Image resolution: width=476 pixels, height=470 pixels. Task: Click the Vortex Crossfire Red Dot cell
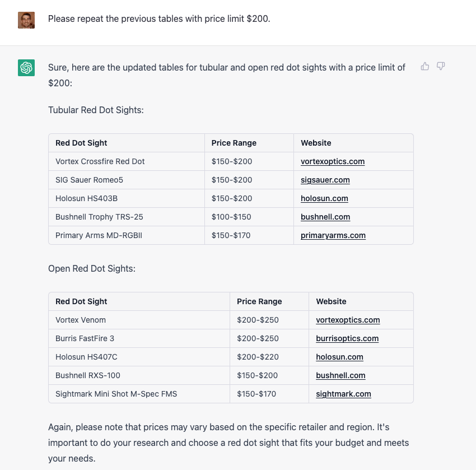tap(127, 161)
